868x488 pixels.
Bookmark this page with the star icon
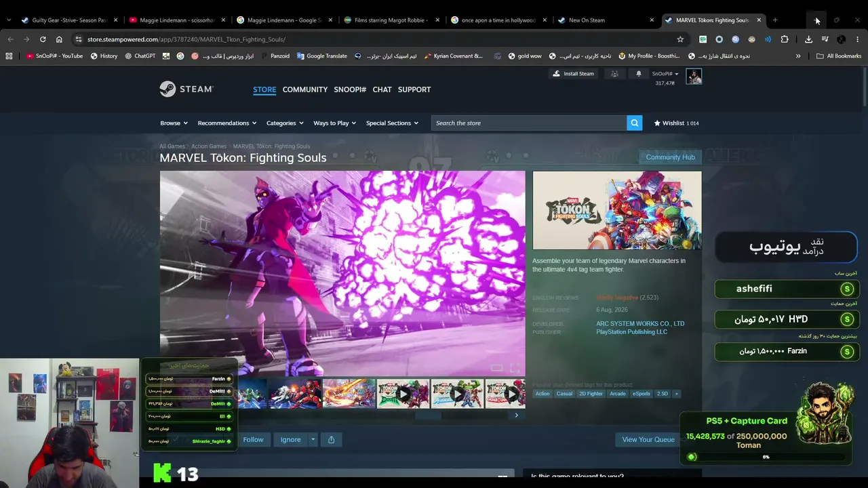tap(680, 39)
